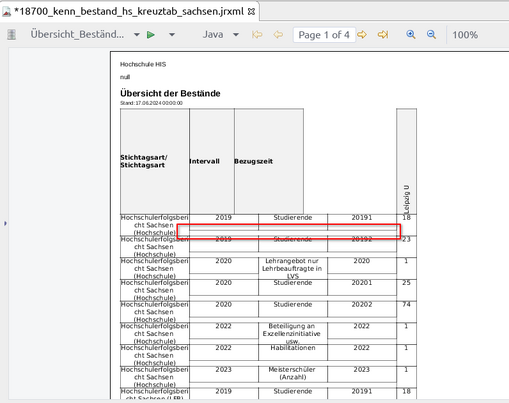Zoom in with the magnifier plus icon
This screenshot has height=403, width=509.
[x=411, y=35]
